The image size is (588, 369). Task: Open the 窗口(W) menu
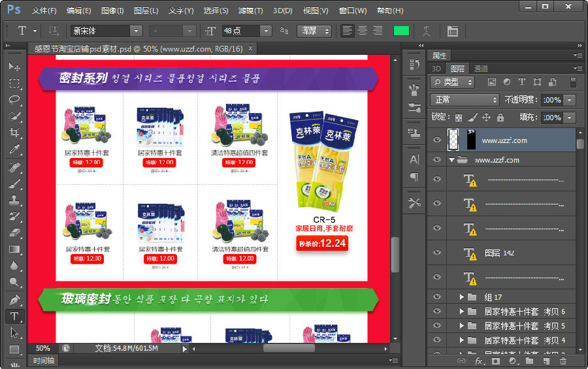[x=353, y=10]
